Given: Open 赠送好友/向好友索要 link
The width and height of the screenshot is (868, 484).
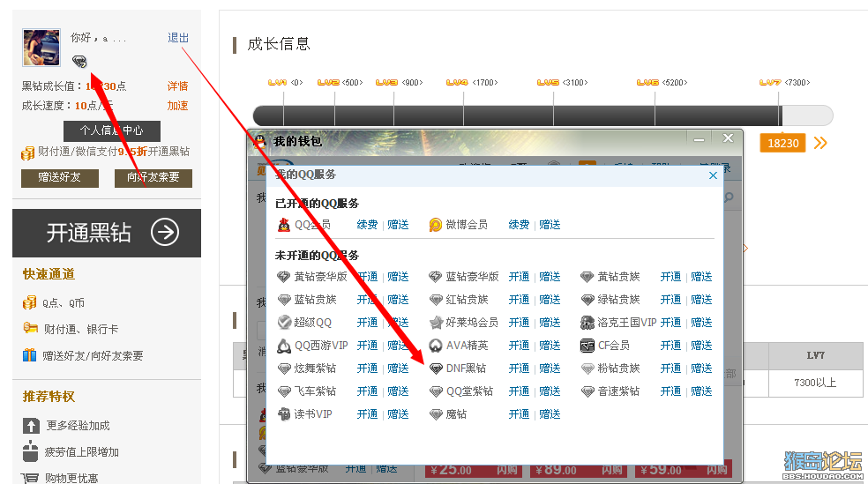Looking at the screenshot, I should (x=93, y=355).
